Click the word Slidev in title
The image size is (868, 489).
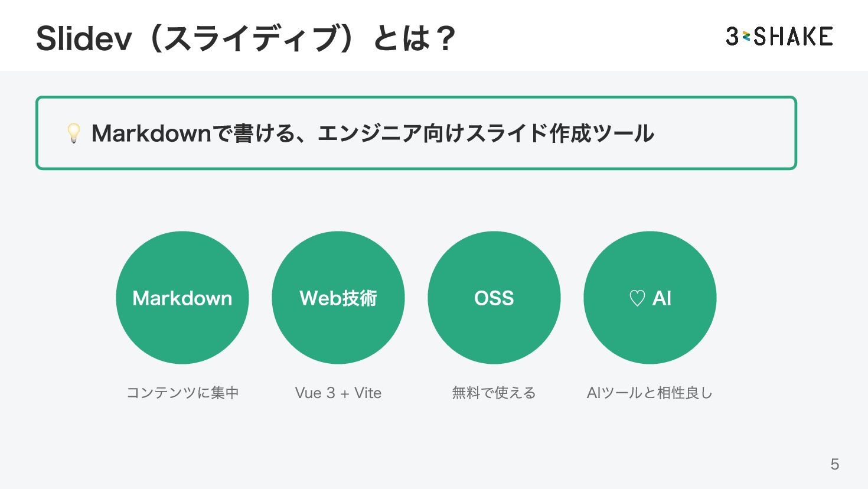[x=84, y=39]
